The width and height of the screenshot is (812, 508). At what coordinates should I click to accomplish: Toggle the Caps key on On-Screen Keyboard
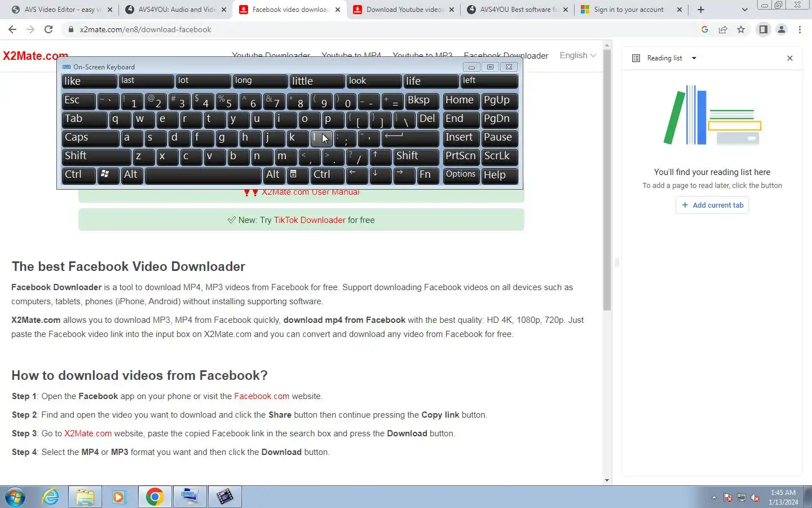90,138
